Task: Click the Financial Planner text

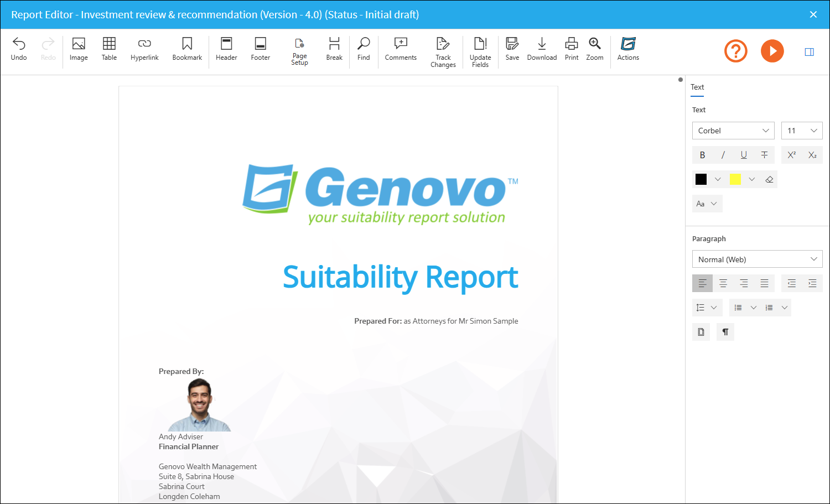Action: coord(189,446)
